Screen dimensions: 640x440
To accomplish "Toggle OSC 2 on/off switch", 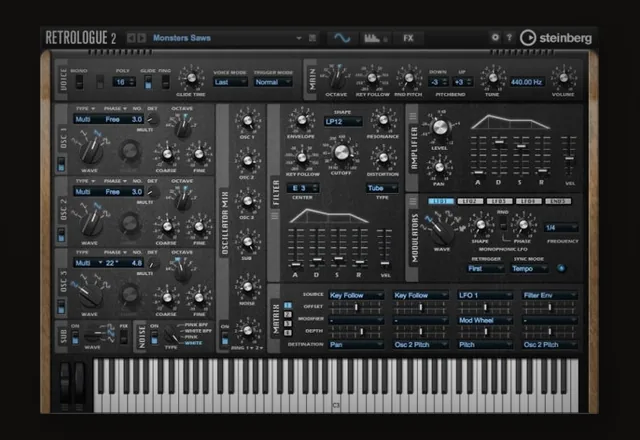I will (61, 235).
